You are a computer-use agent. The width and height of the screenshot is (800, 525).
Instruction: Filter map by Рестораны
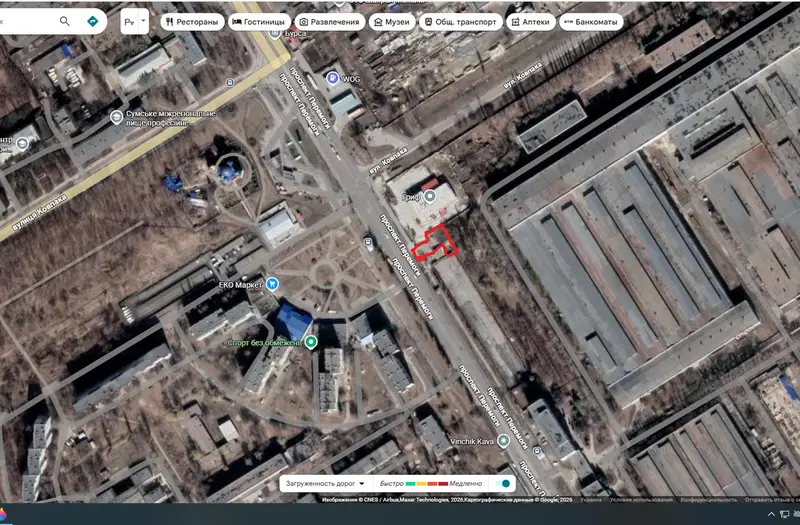192,22
